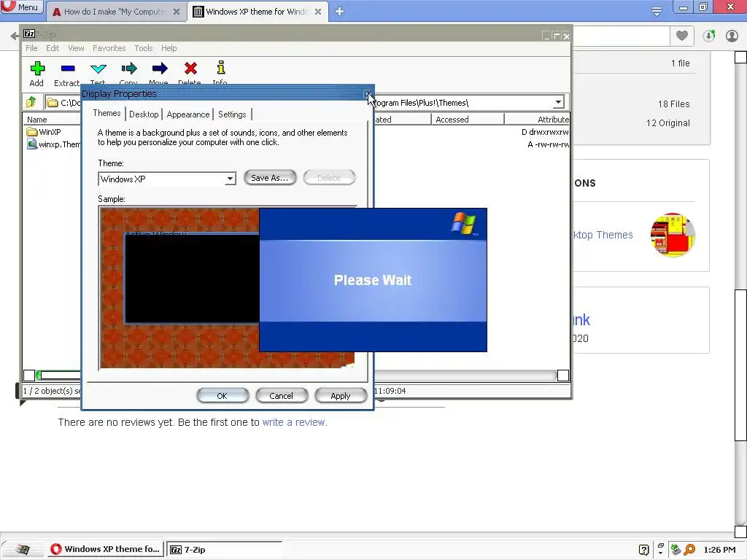Screen dimensions: 747x560
Task: Click the Opera taskbar button
Action: pyautogui.click(x=106, y=549)
